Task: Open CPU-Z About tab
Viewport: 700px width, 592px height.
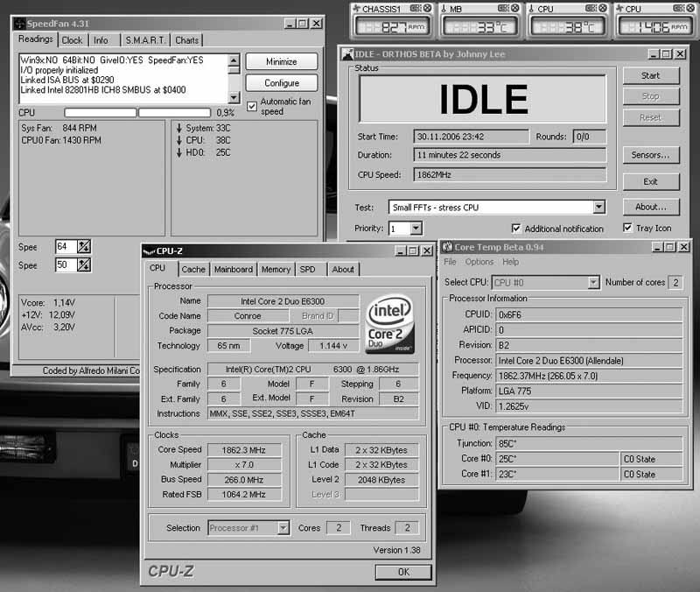Action: click(x=343, y=270)
